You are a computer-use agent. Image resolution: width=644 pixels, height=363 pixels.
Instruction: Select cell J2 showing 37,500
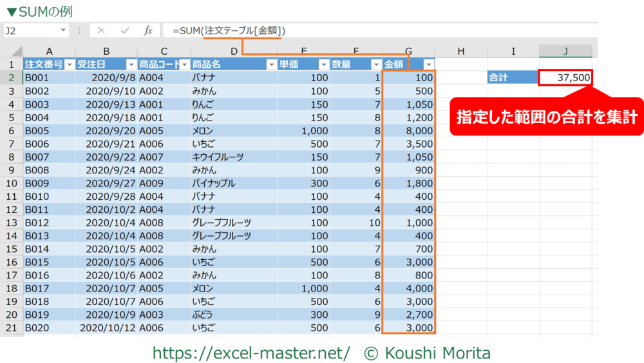click(x=565, y=77)
